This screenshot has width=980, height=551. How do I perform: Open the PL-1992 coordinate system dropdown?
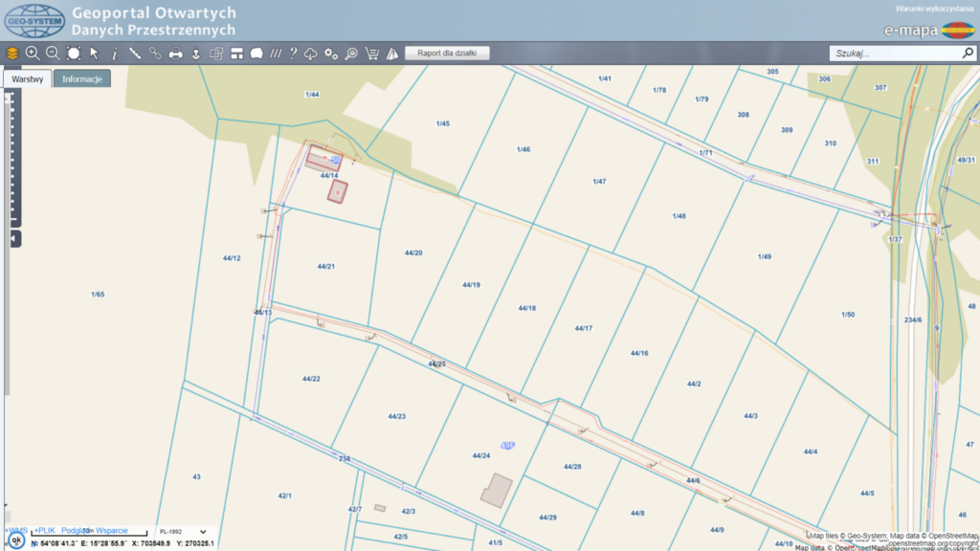[183, 532]
